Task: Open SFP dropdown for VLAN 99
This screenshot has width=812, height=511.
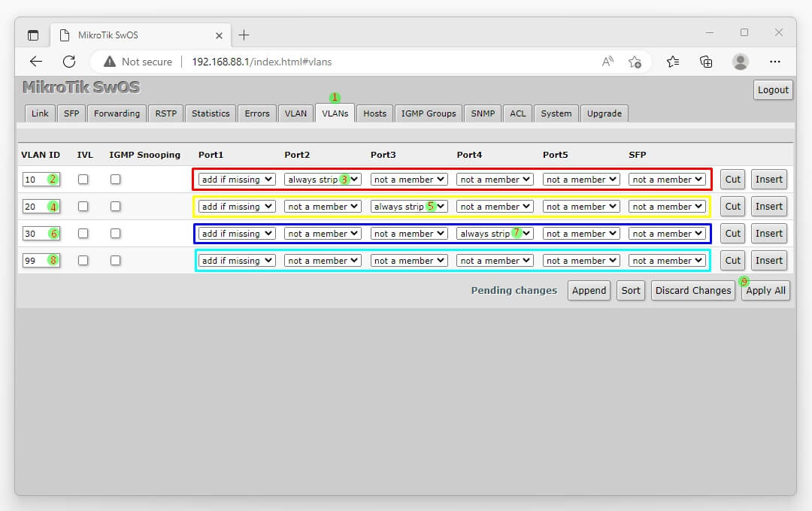Action: click(667, 261)
